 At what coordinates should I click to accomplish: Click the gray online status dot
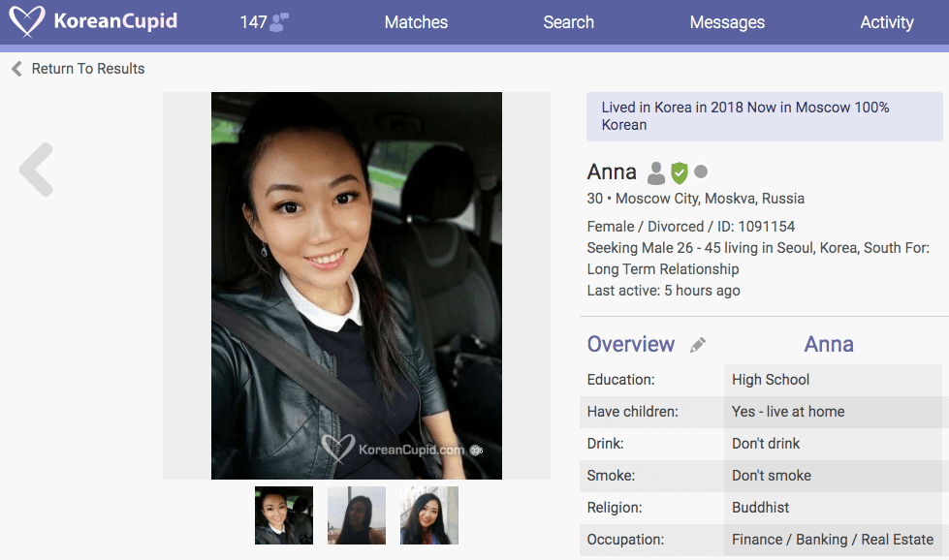coord(701,171)
